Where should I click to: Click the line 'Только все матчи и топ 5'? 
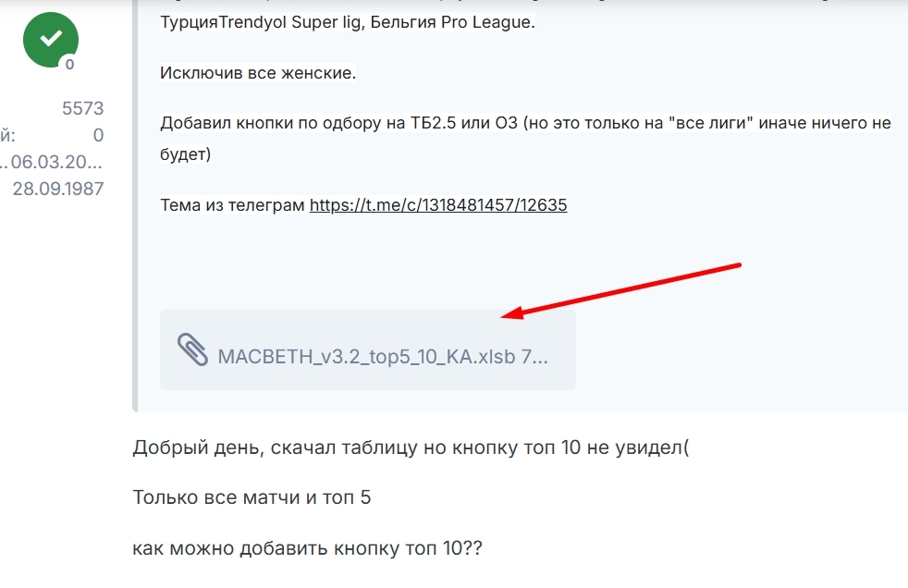(252, 497)
